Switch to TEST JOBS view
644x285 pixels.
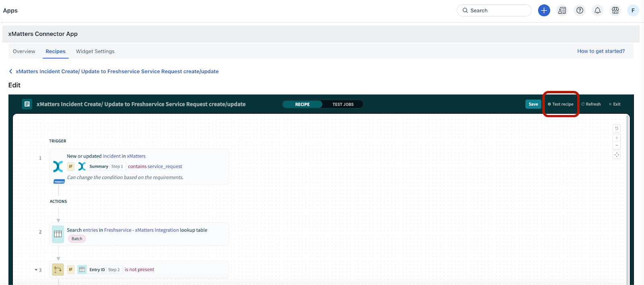[343, 104]
